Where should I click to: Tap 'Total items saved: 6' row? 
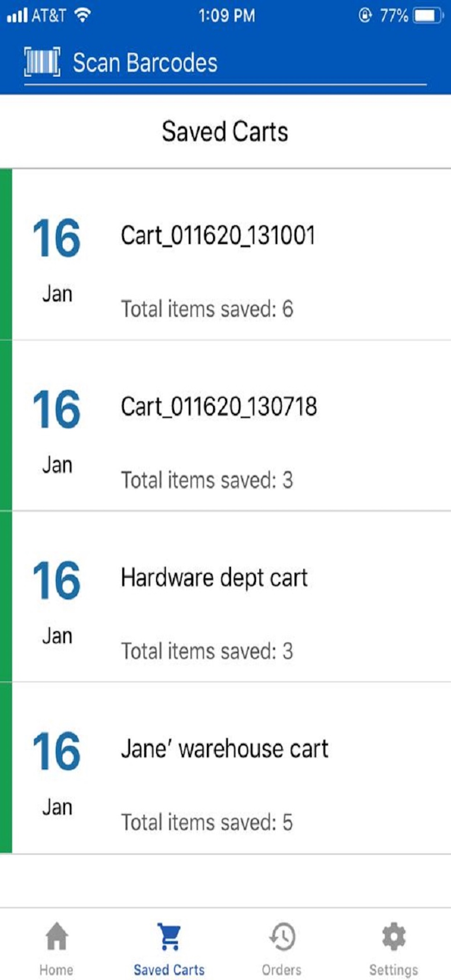click(x=207, y=309)
